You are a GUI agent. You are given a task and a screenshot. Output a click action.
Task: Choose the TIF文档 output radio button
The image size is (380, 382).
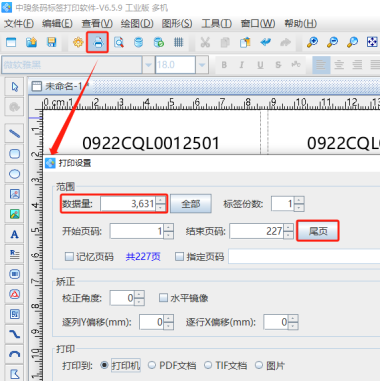coord(208,365)
